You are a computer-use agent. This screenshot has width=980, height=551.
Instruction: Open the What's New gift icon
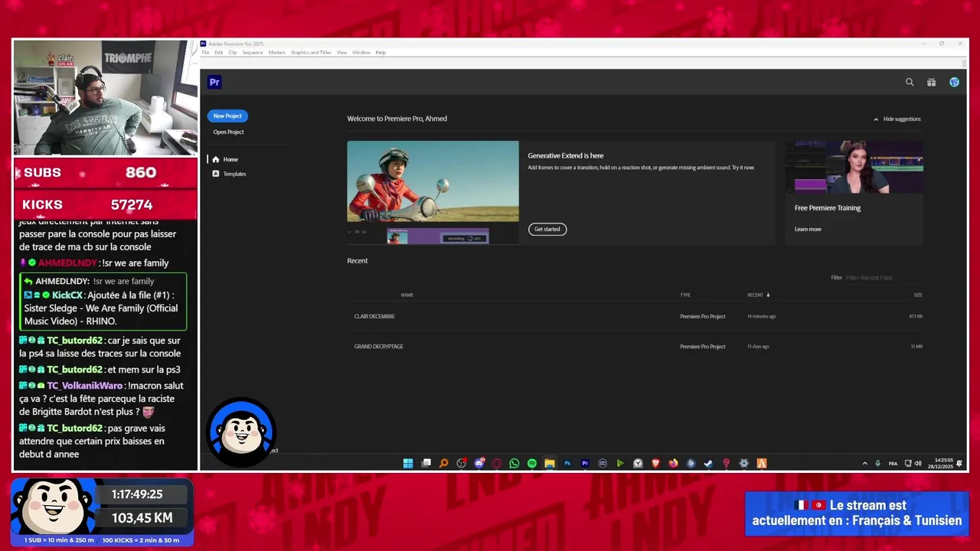tap(931, 82)
